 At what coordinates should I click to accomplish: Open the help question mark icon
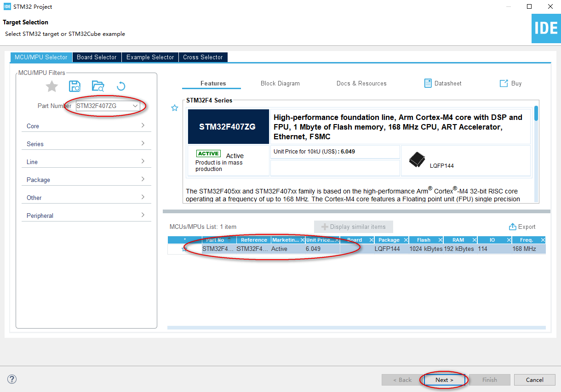tap(12, 380)
